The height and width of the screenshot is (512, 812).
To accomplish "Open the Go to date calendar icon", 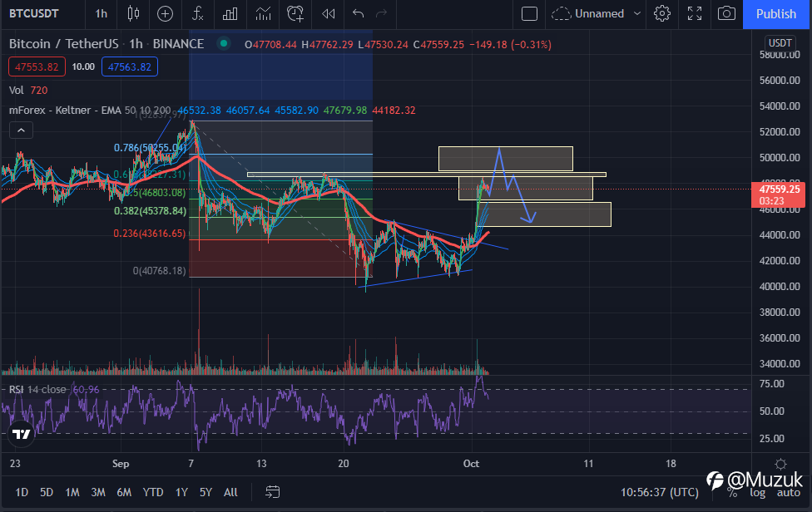I will click(x=272, y=492).
